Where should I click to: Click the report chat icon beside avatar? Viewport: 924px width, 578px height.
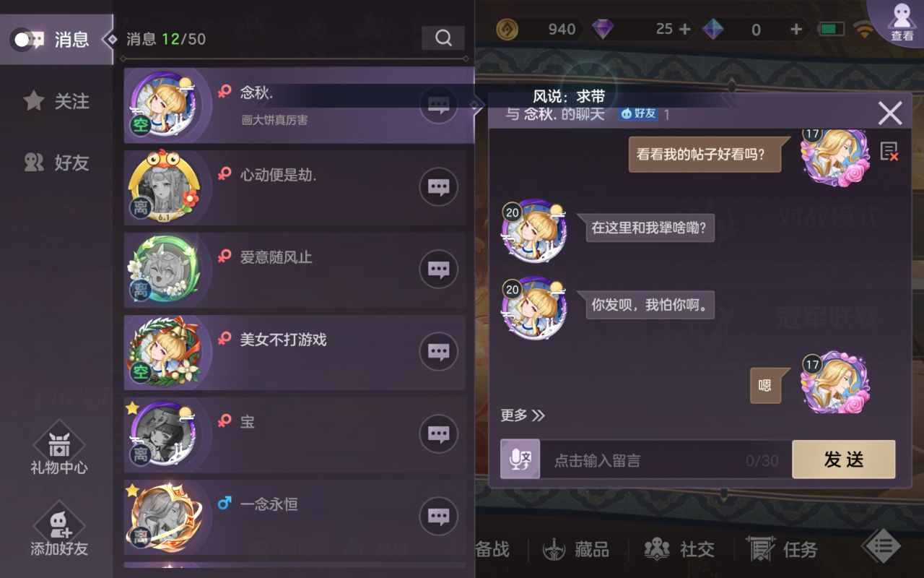pyautogui.click(x=889, y=151)
